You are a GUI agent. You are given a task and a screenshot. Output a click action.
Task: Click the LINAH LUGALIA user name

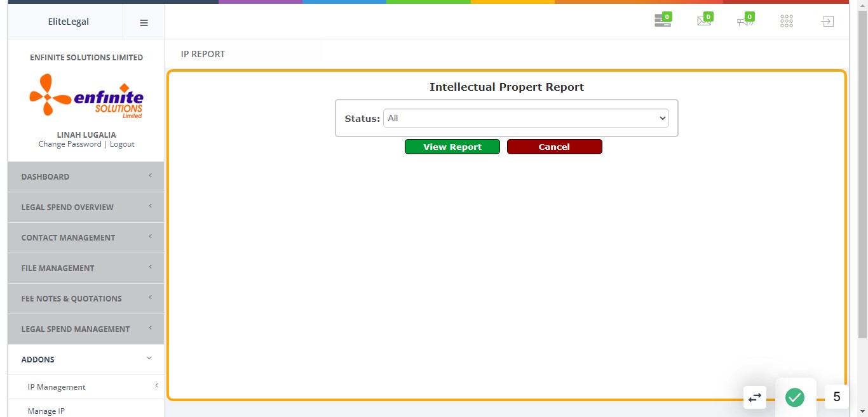(x=86, y=135)
